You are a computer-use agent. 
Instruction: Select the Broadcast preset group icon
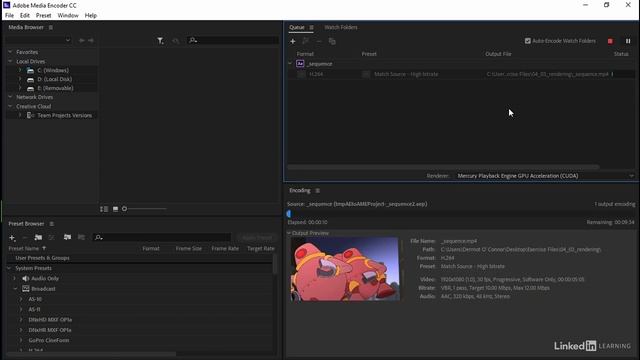click(x=26, y=289)
